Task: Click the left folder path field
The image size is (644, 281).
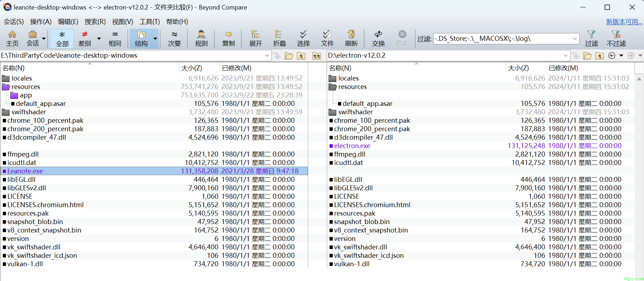Action: click(132, 56)
